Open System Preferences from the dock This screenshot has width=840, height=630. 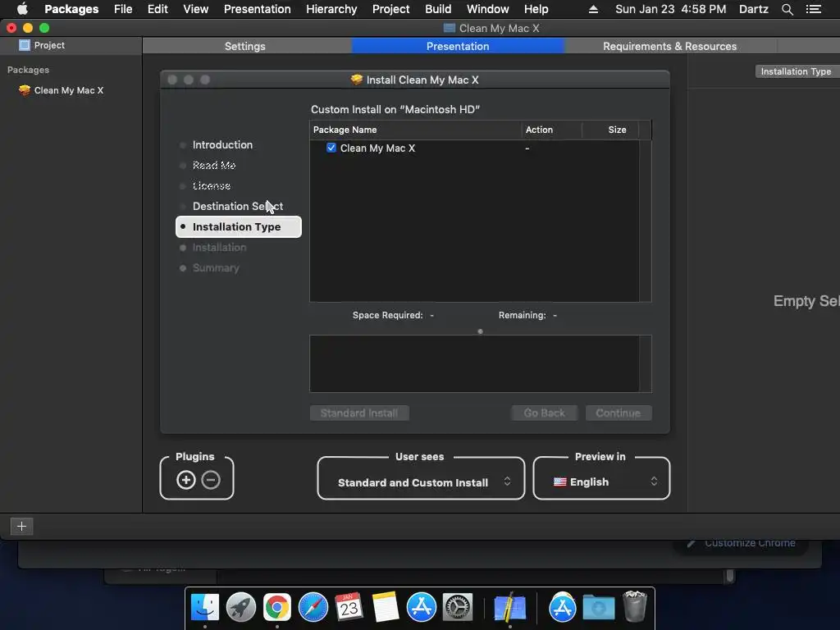[x=458, y=608]
